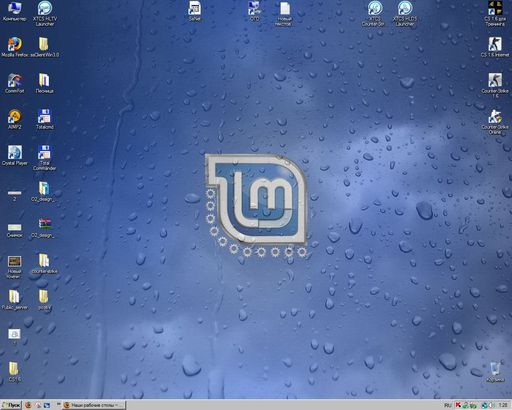
Task: Select the CS 1.6 Internet icon
Action: (x=495, y=47)
